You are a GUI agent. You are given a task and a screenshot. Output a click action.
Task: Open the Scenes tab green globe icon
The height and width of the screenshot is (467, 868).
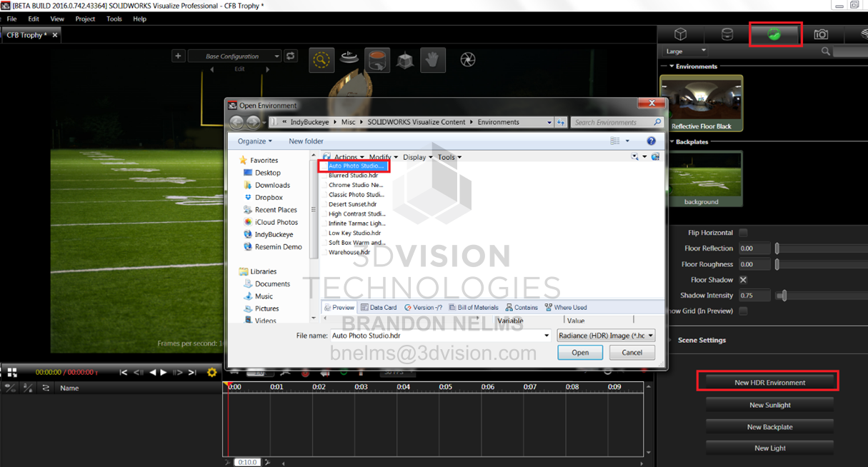tap(774, 34)
